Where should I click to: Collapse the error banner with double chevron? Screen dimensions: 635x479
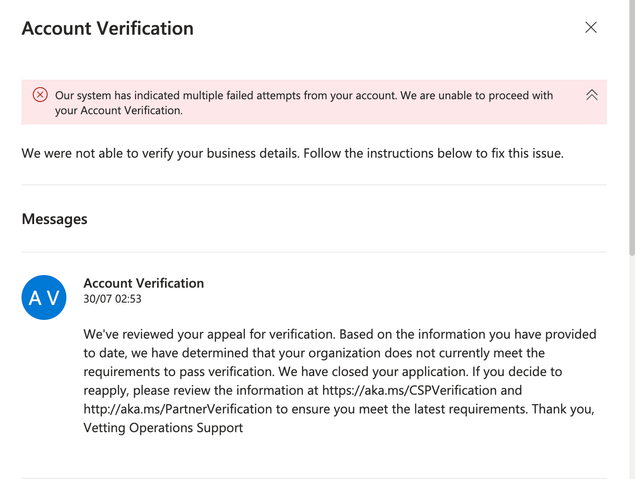point(591,95)
